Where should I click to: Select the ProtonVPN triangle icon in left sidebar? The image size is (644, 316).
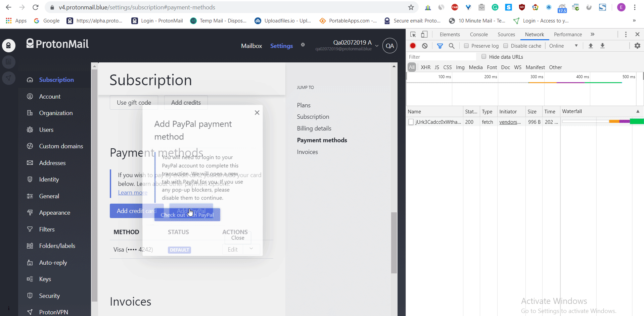[9, 78]
